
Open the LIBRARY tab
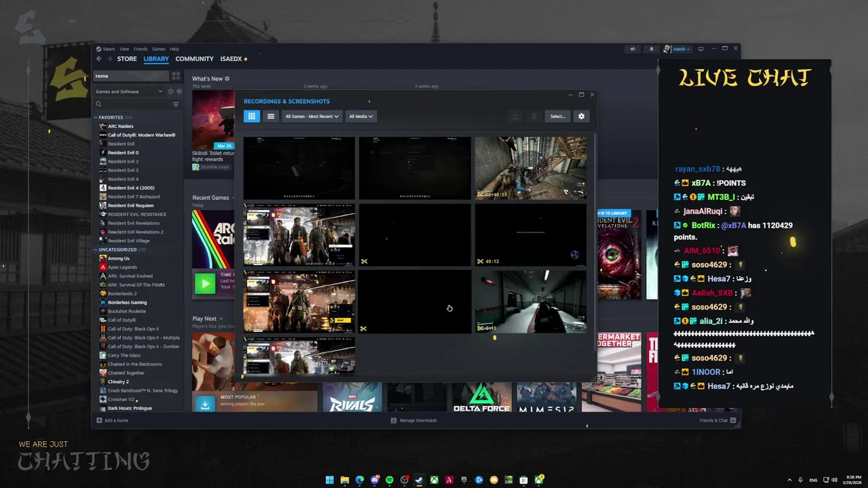(156, 59)
